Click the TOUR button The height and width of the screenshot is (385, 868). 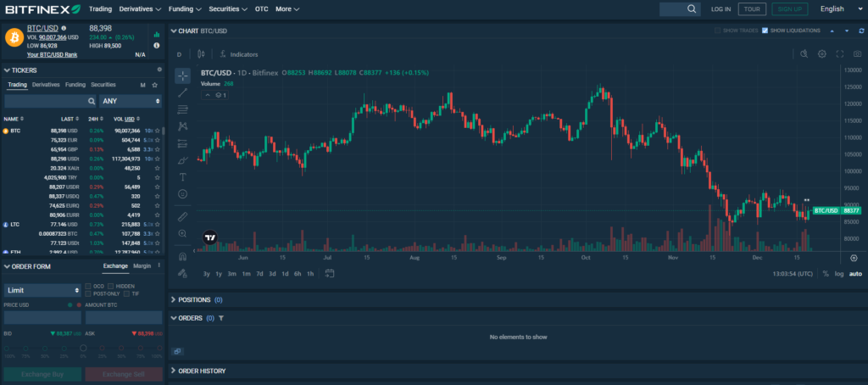(753, 8)
